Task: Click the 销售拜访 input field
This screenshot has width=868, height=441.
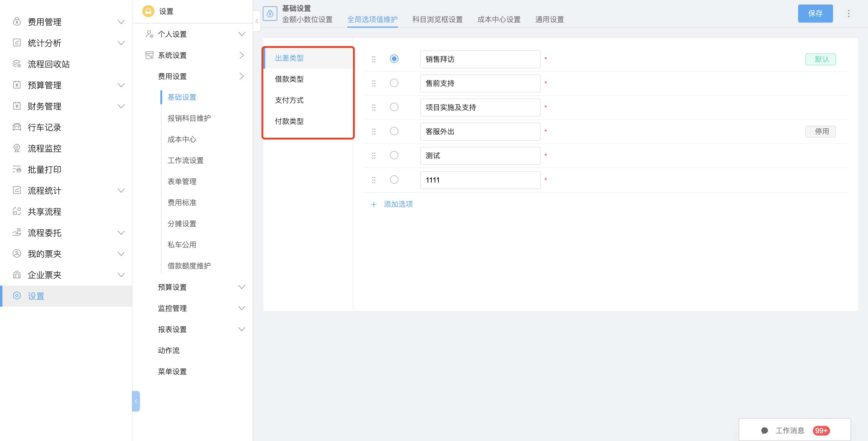Action: (480, 59)
